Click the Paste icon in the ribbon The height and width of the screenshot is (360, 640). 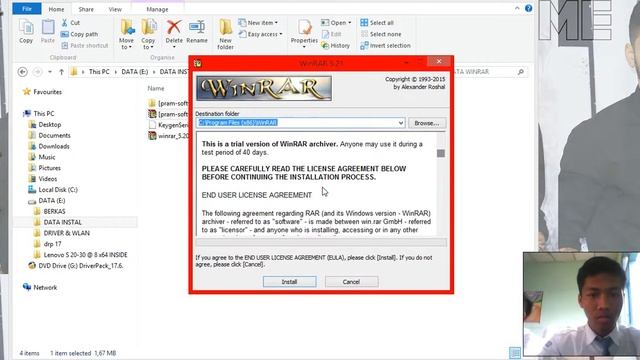coord(48,28)
